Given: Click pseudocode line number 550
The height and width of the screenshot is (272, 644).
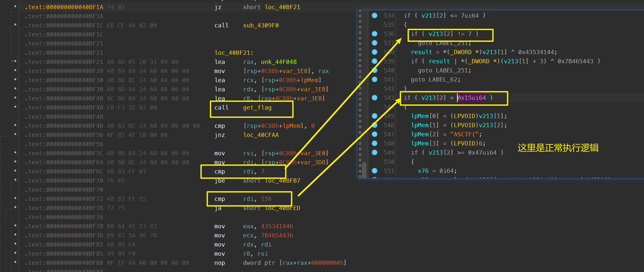Looking at the screenshot, I should coord(389,161).
